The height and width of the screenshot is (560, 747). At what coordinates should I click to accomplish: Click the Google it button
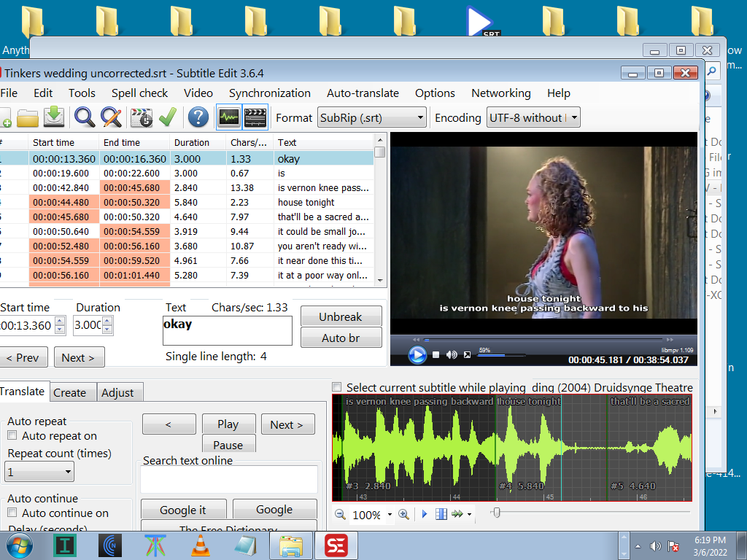pos(183,510)
